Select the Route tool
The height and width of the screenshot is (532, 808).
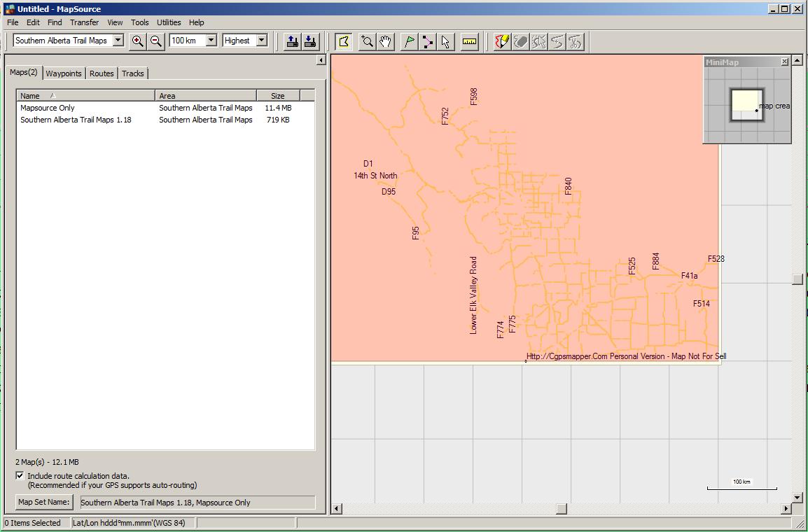(x=427, y=41)
